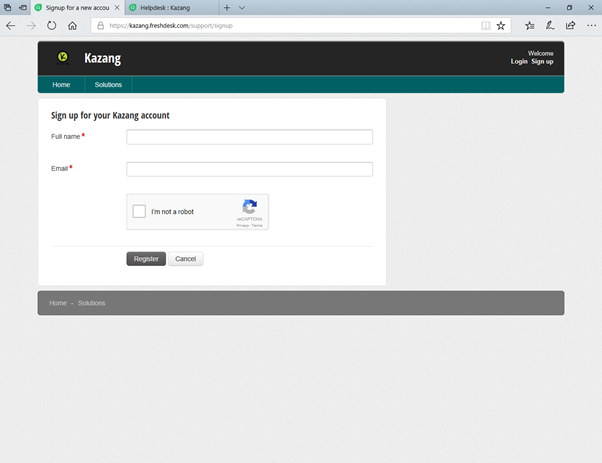Open the Settings and more ellipsis

click(591, 26)
